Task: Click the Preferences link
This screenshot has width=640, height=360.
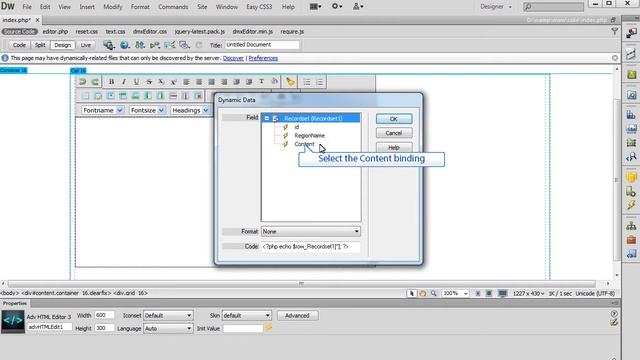Action: pyautogui.click(x=263, y=58)
